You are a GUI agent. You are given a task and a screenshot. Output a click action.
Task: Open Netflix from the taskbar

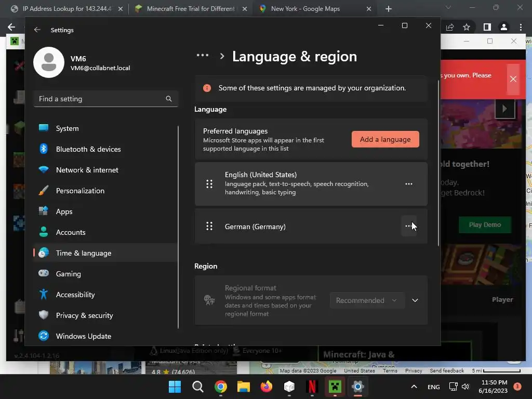[x=312, y=387]
